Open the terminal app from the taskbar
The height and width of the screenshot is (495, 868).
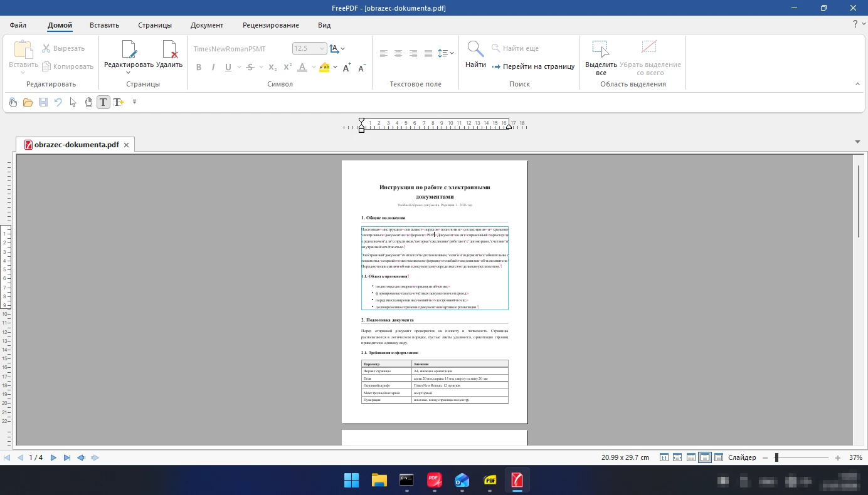407,481
